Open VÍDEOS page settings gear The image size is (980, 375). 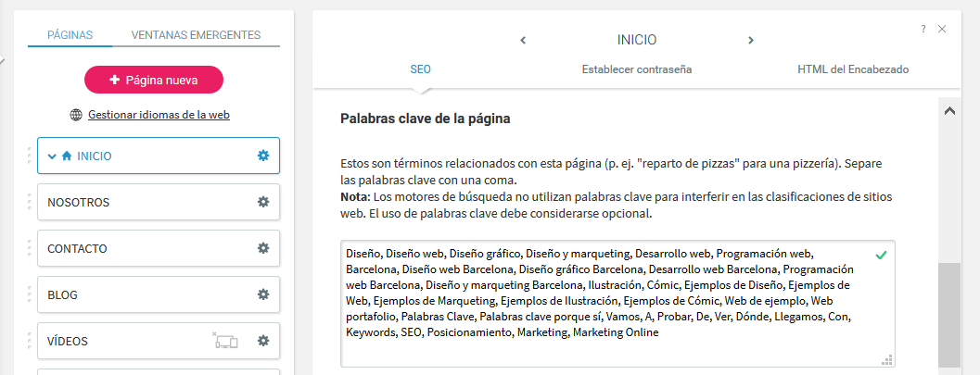pos(263,341)
